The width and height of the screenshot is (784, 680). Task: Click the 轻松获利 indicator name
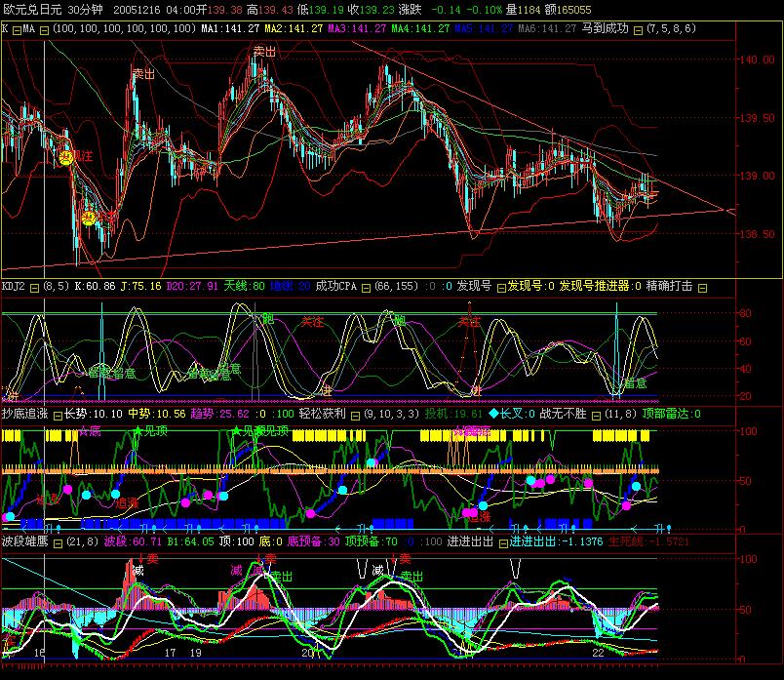(x=323, y=414)
